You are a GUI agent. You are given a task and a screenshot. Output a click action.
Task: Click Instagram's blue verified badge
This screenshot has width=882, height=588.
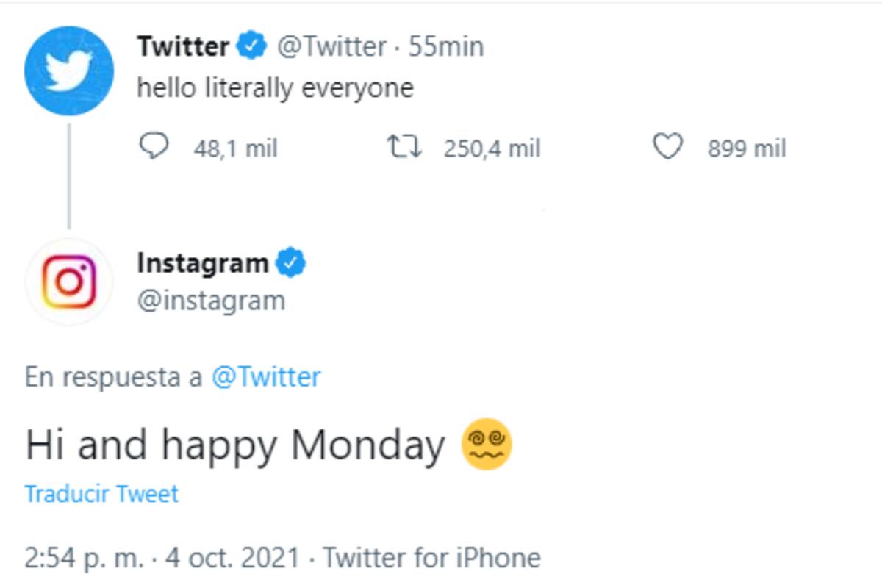[290, 264]
